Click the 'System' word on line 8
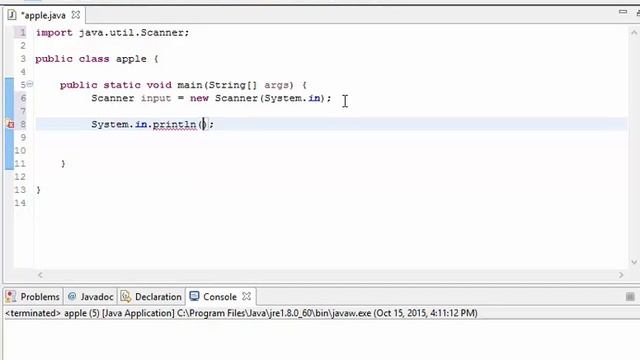 110,124
